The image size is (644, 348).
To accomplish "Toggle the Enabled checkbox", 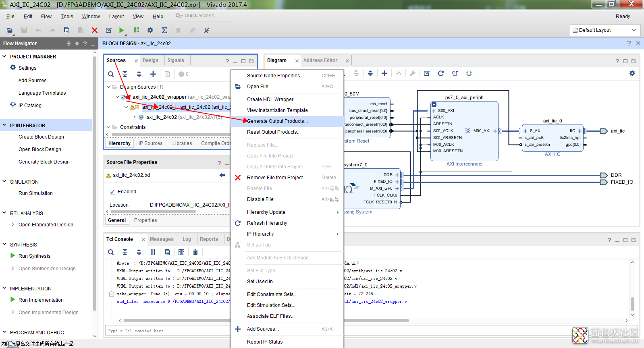I will [x=112, y=192].
